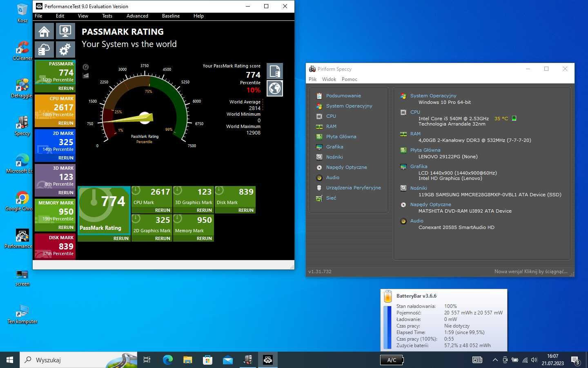The height and width of the screenshot is (368, 588).
Task: Open Ten komputer desktop icon
Action: point(22,314)
